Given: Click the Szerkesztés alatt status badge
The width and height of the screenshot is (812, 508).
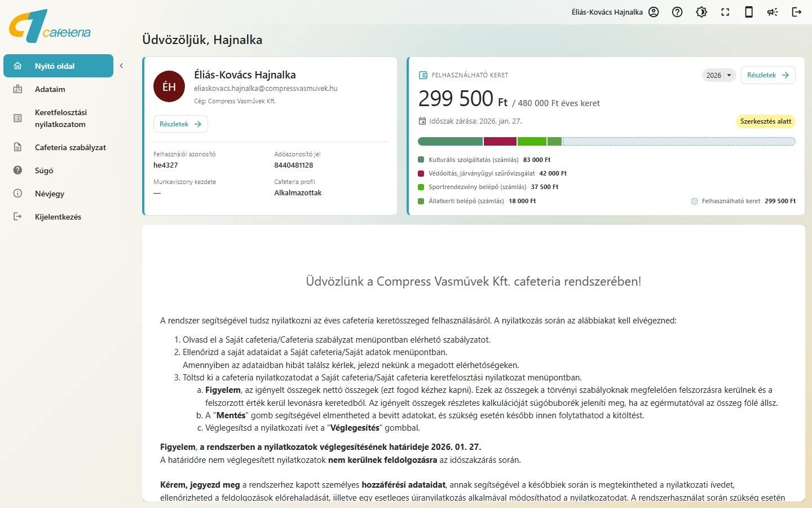Looking at the screenshot, I should pyautogui.click(x=766, y=121).
